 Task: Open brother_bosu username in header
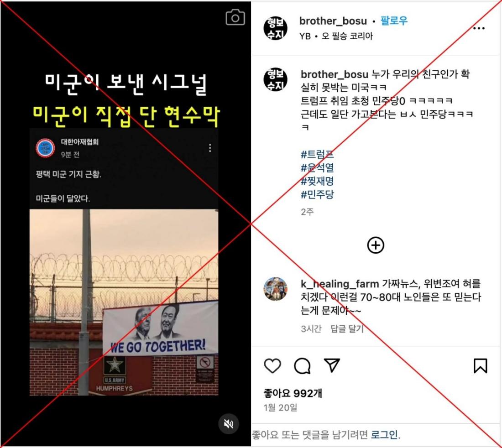[333, 21]
